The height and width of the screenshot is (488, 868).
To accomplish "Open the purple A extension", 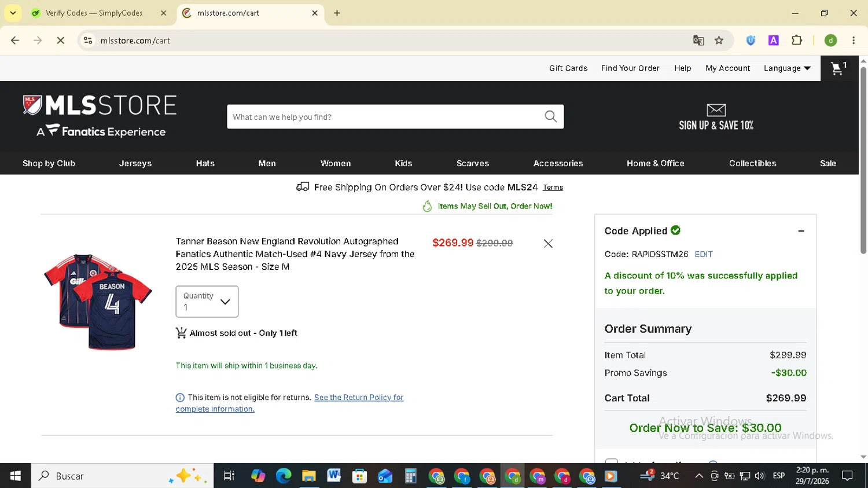I will click(774, 41).
